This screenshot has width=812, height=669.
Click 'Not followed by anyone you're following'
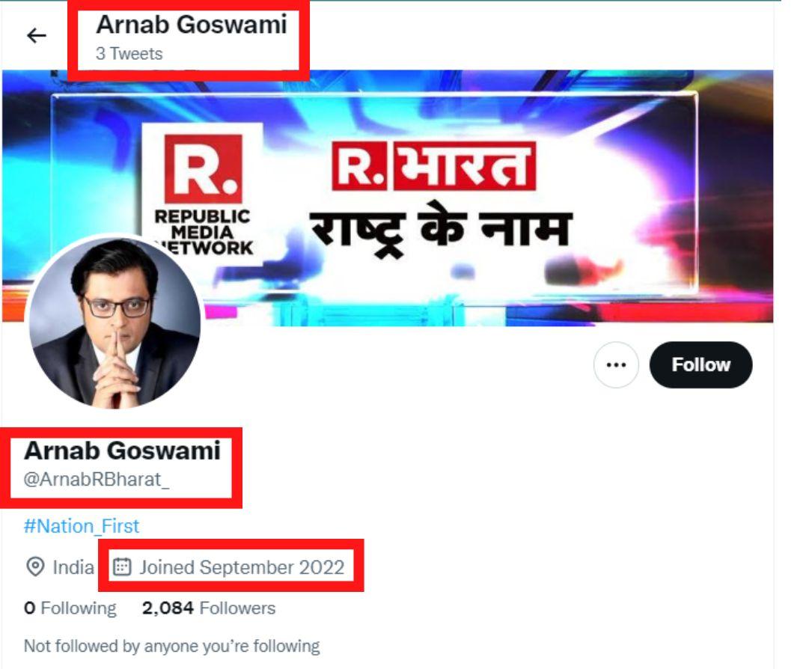coord(171,647)
